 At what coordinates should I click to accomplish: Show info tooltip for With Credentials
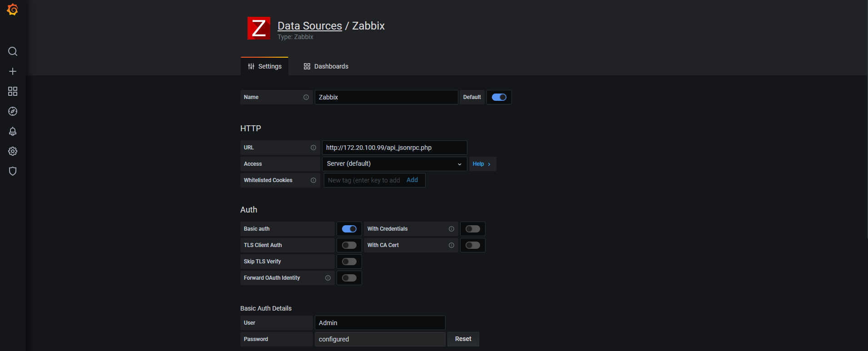tap(451, 229)
